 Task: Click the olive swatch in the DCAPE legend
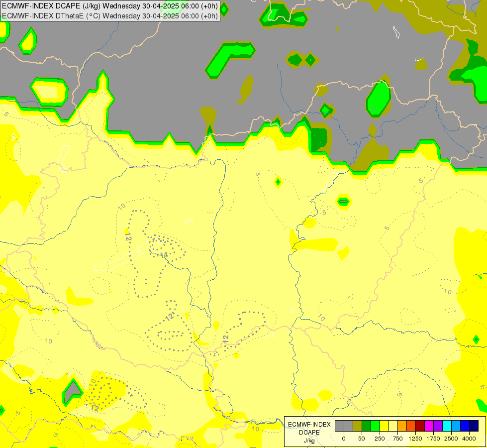point(358,426)
